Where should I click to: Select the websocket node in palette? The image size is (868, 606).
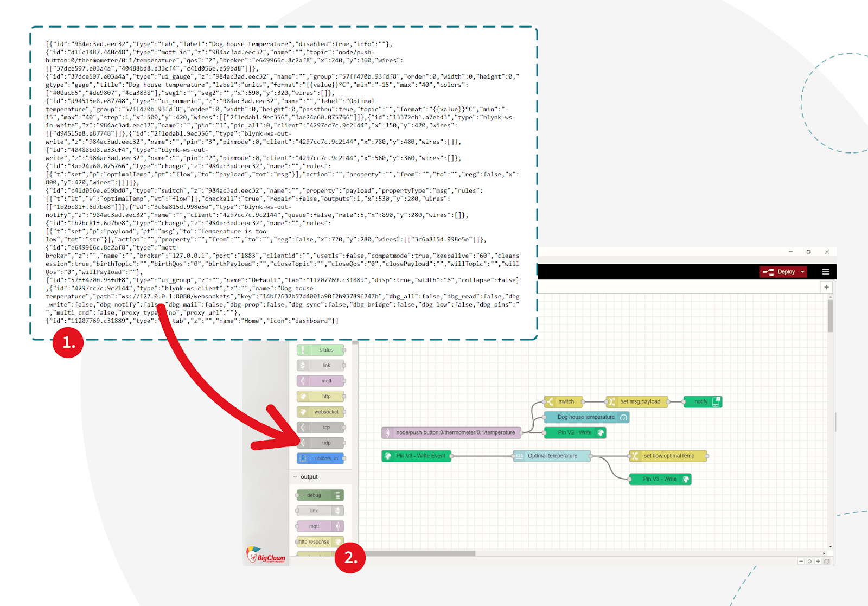pyautogui.click(x=321, y=412)
